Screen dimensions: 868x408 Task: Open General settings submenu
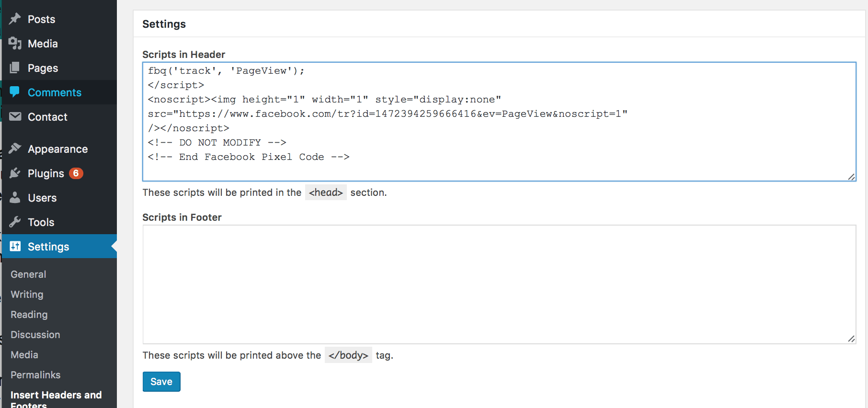point(28,274)
